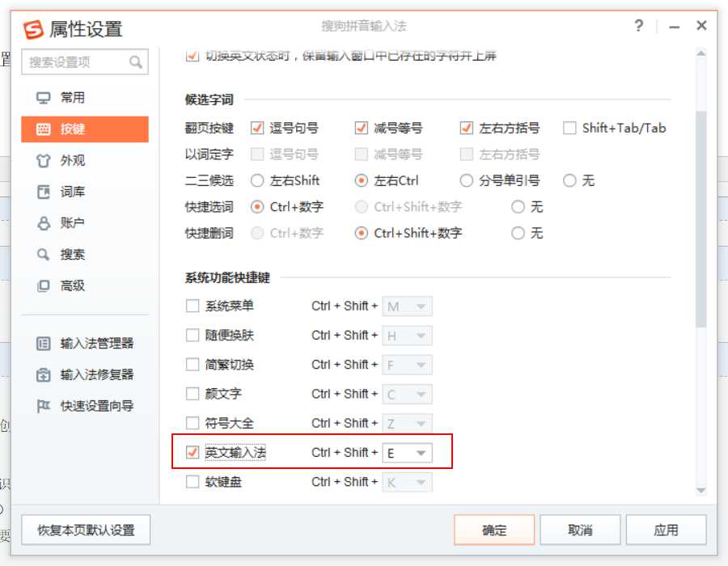The image size is (728, 566).
Task: Uncheck 逗号句号 for 翻页按键
Action: pyautogui.click(x=256, y=128)
